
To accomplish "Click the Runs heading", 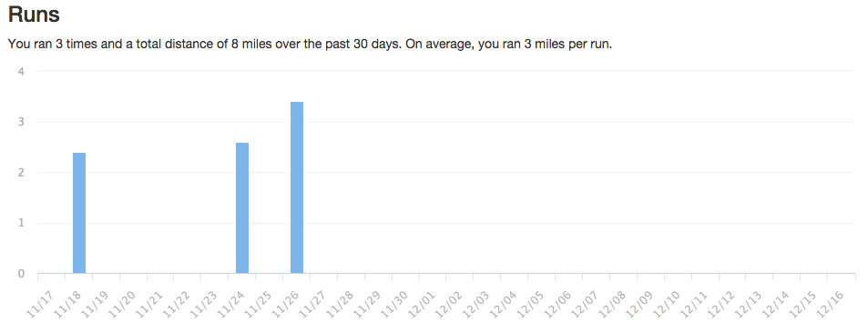I will click(x=34, y=15).
